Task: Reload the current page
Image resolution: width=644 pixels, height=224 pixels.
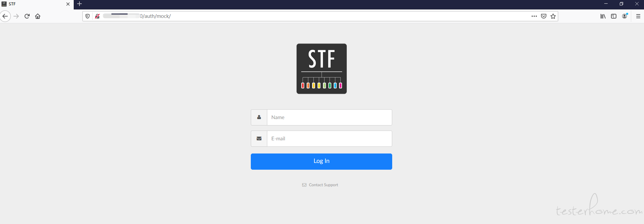Action: click(x=27, y=16)
